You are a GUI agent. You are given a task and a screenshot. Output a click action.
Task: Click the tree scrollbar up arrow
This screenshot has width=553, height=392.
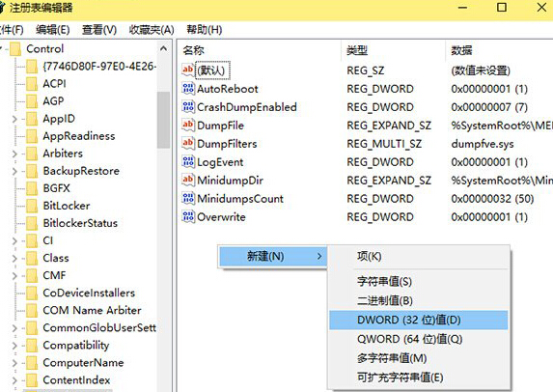coord(163,48)
